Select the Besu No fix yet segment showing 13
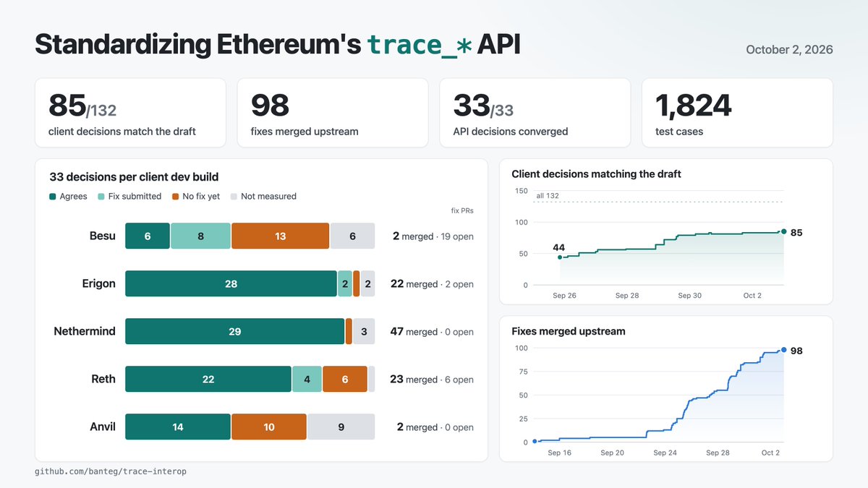Screen dimensions: 868x488 (x=281, y=236)
